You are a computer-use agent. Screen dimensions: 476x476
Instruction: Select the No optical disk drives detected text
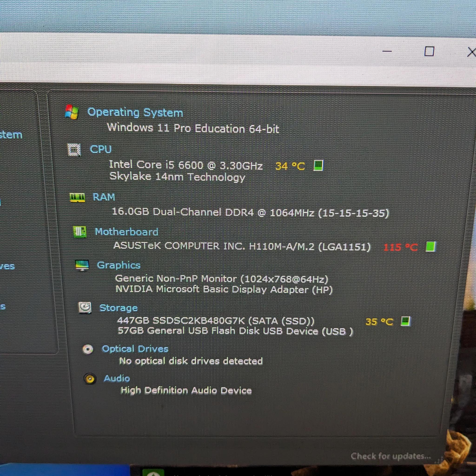(191, 361)
